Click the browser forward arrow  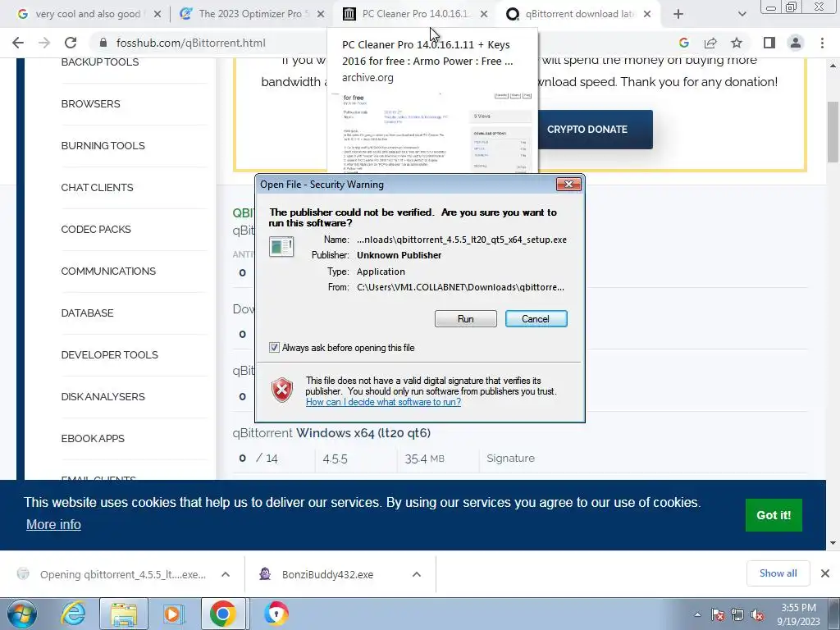(x=44, y=43)
